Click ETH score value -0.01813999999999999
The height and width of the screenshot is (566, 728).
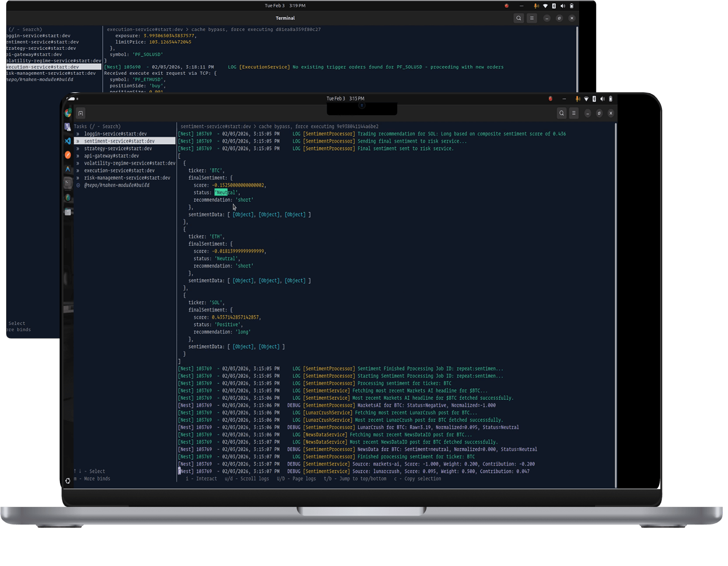[238, 252]
